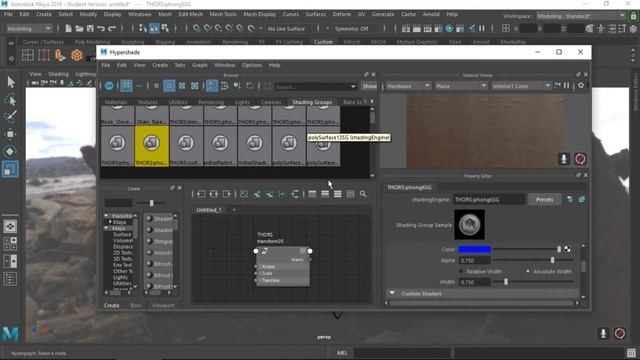The image size is (640, 360).
Task: Select the Select tool arrow in Maya toolbox
Action: click(11, 82)
